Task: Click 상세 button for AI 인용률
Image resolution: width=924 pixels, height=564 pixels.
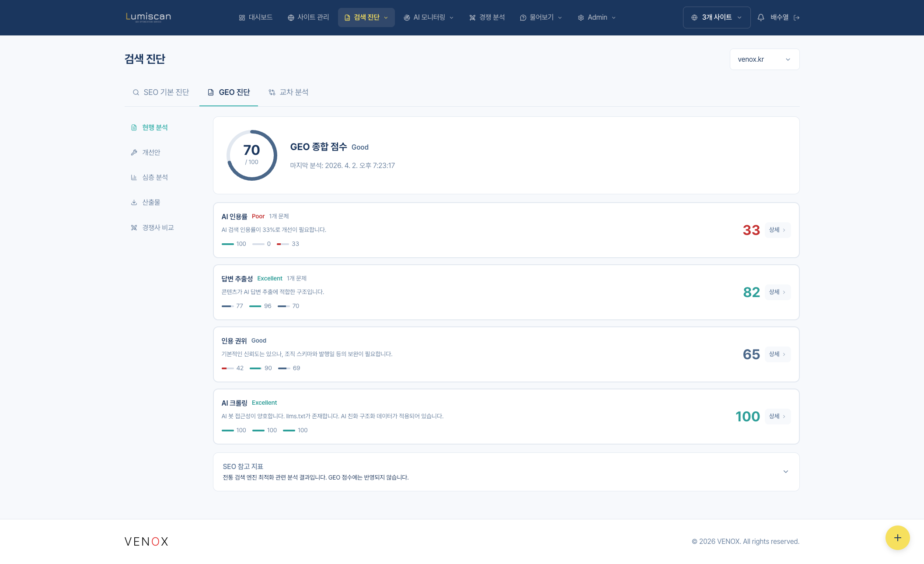Action: (x=777, y=230)
